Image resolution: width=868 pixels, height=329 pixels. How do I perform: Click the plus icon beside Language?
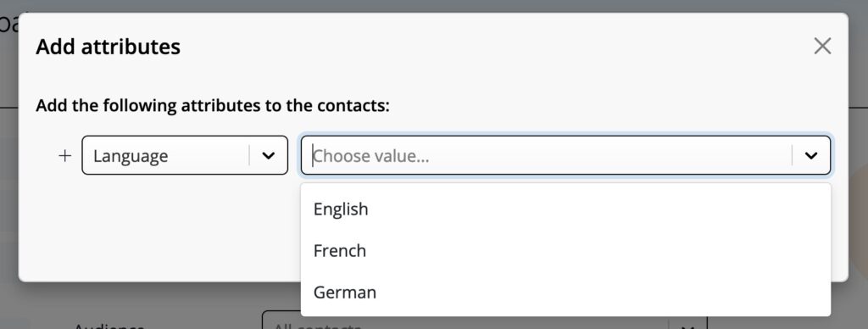[64, 156]
